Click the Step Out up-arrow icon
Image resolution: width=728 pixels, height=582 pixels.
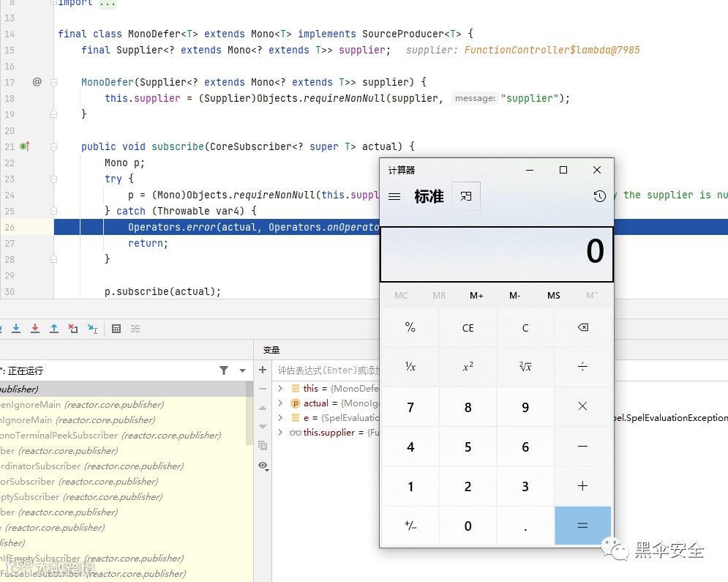54,329
